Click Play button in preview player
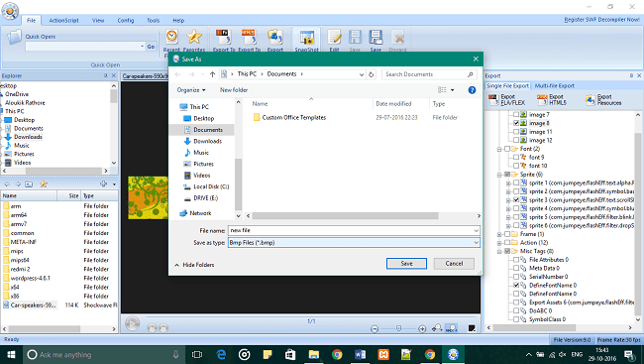The image size is (644, 364). tap(132, 323)
